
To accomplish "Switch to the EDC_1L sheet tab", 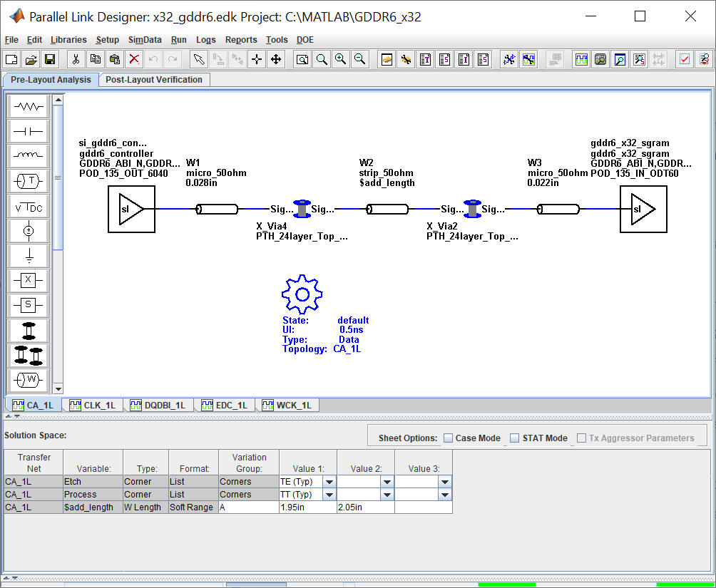I will click(224, 405).
